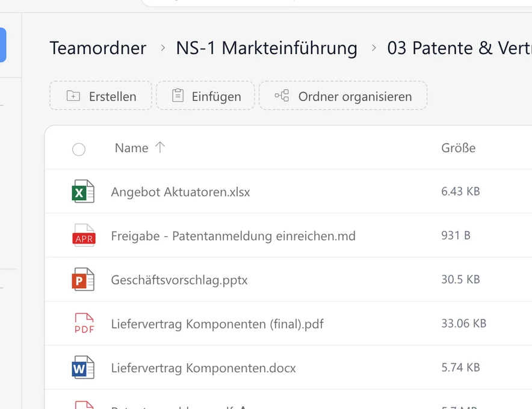Click the APR icon of the Freigabe file
The height and width of the screenshot is (409, 532).
(x=84, y=235)
